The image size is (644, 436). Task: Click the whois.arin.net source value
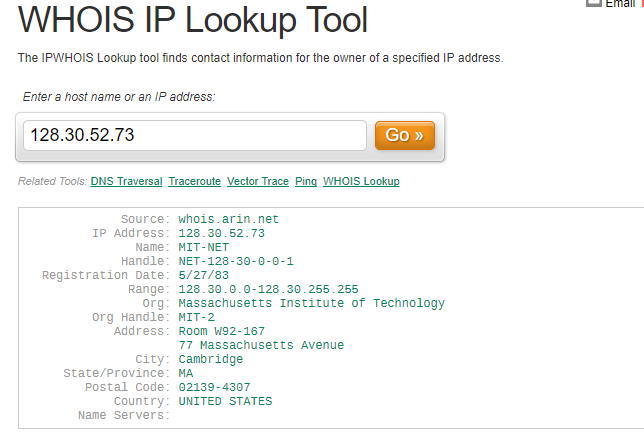228,219
